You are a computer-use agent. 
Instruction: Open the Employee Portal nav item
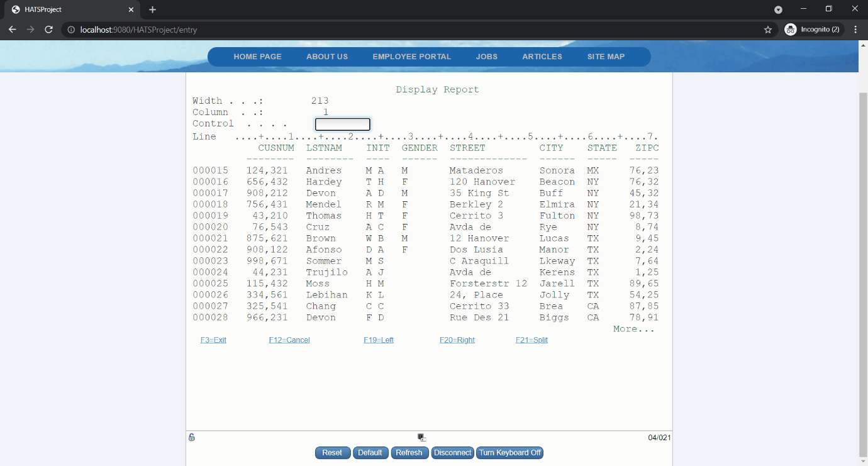(411, 57)
